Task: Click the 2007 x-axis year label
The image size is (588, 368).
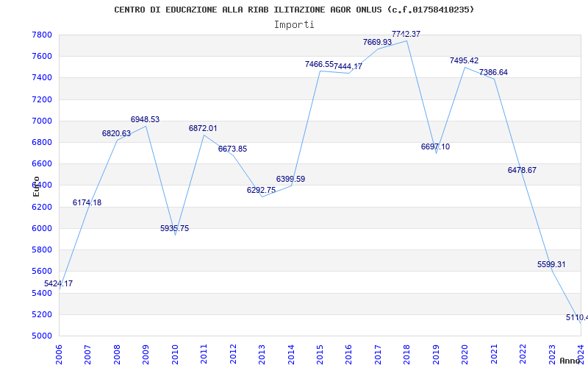Action: click(x=87, y=355)
